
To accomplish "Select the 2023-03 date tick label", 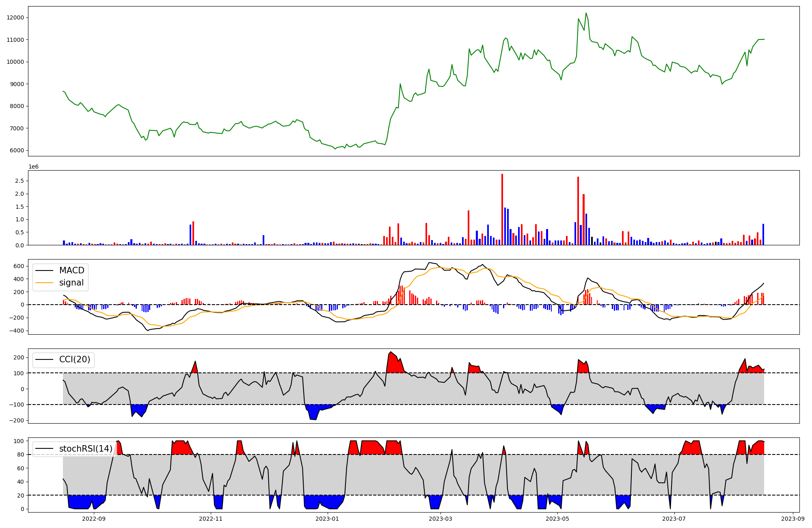I will click(441, 519).
